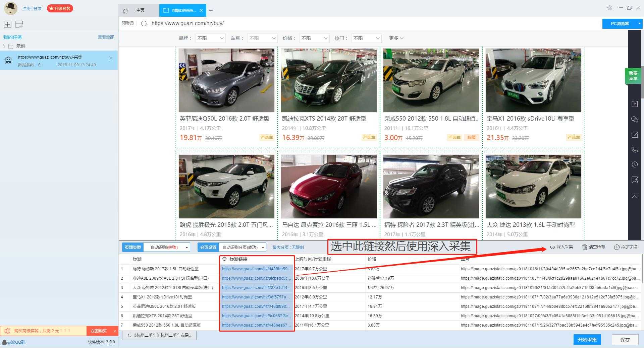Click 查看全部 tasks link
Screen dimensions: 644x348
tap(106, 37)
